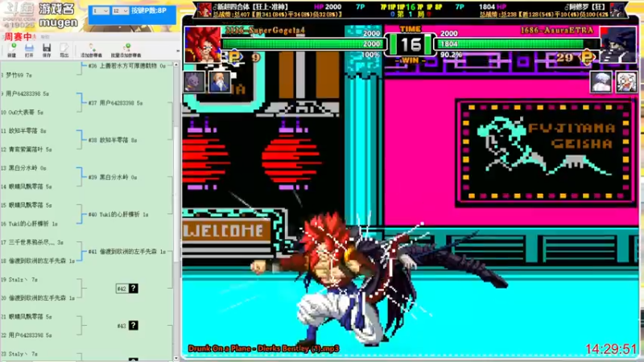Open the first dropdown showing 1
This screenshot has width=644, height=362.
[100, 10]
